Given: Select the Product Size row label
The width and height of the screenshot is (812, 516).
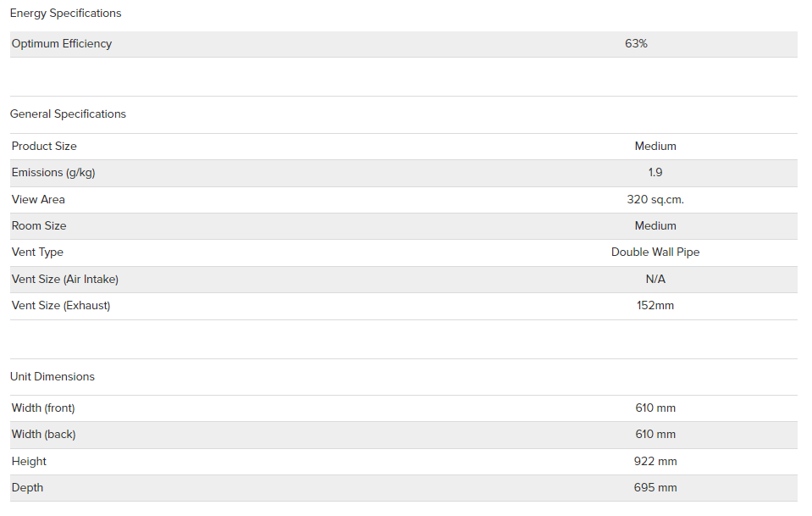Looking at the screenshot, I should (x=44, y=146).
